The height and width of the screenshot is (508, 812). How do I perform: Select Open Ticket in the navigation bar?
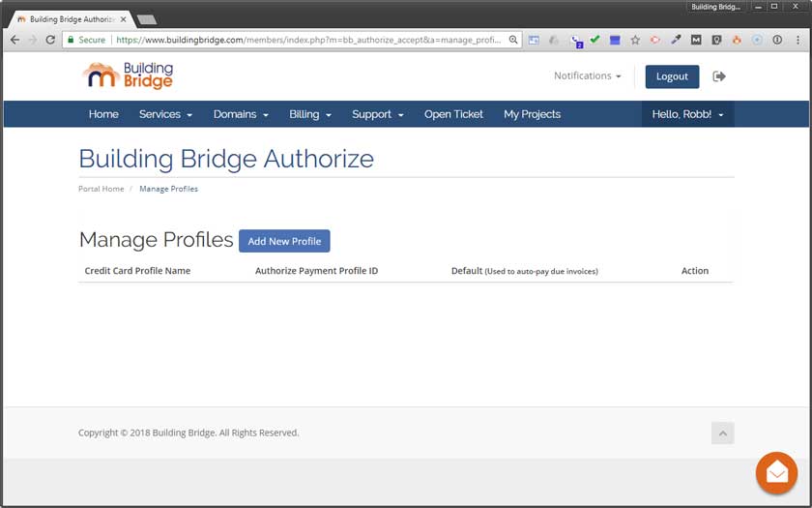pos(453,114)
